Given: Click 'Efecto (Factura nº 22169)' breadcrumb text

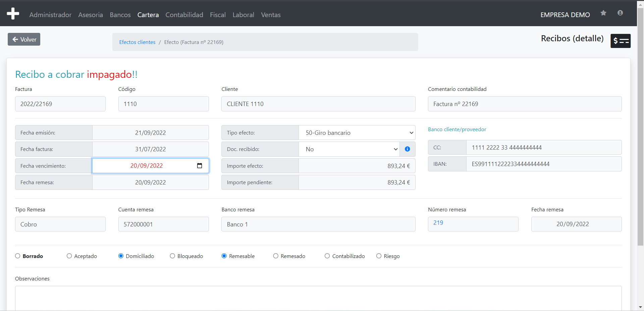Looking at the screenshot, I should point(194,42).
